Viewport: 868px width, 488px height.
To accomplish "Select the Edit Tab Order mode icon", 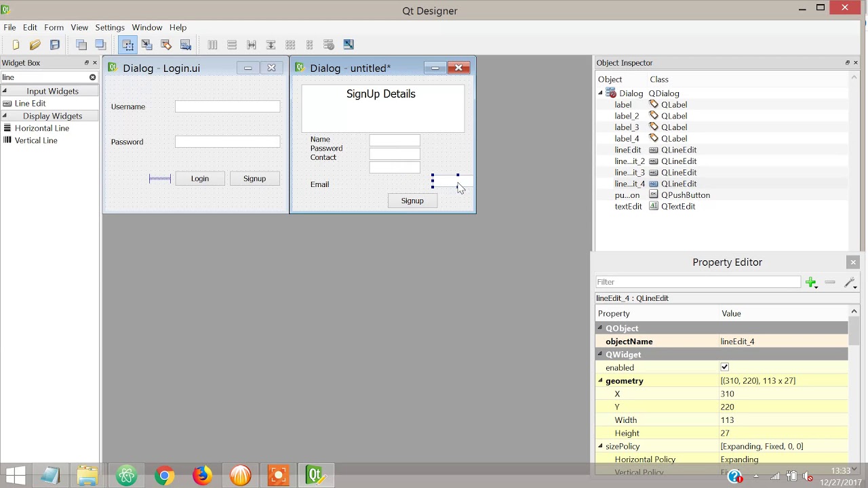I will tap(186, 45).
